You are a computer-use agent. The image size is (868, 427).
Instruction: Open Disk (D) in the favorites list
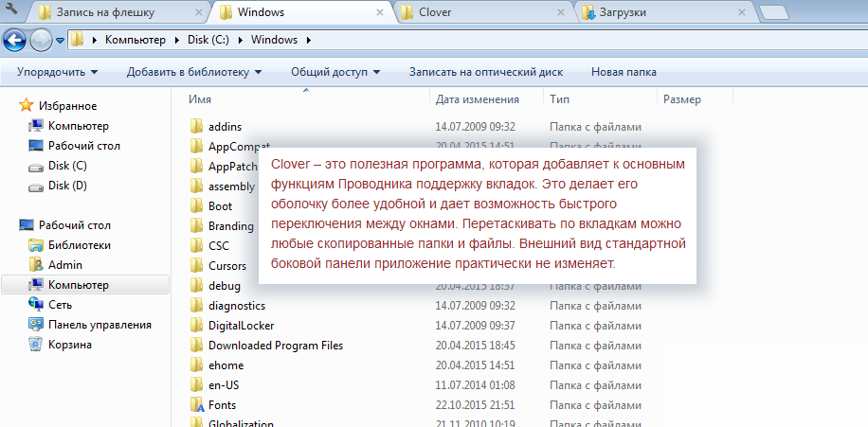pos(67,186)
